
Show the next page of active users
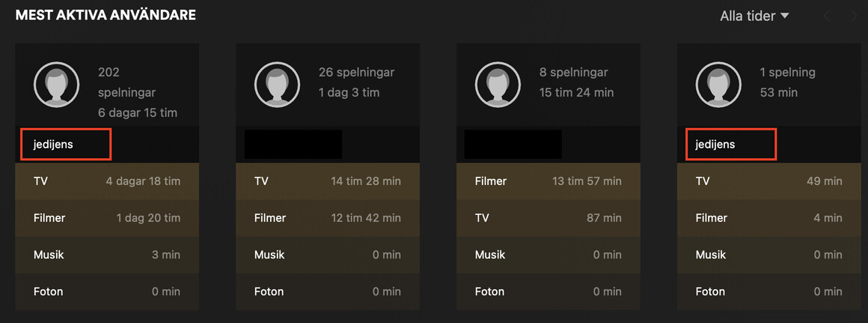854,16
